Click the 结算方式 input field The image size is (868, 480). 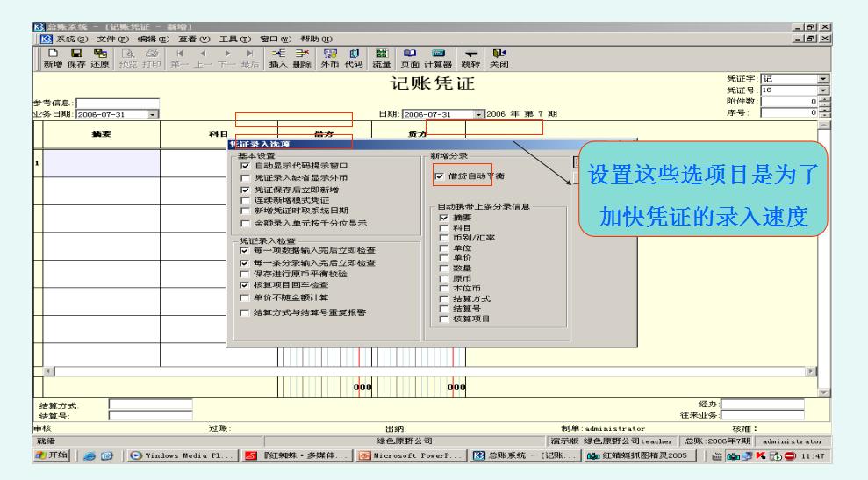151,405
